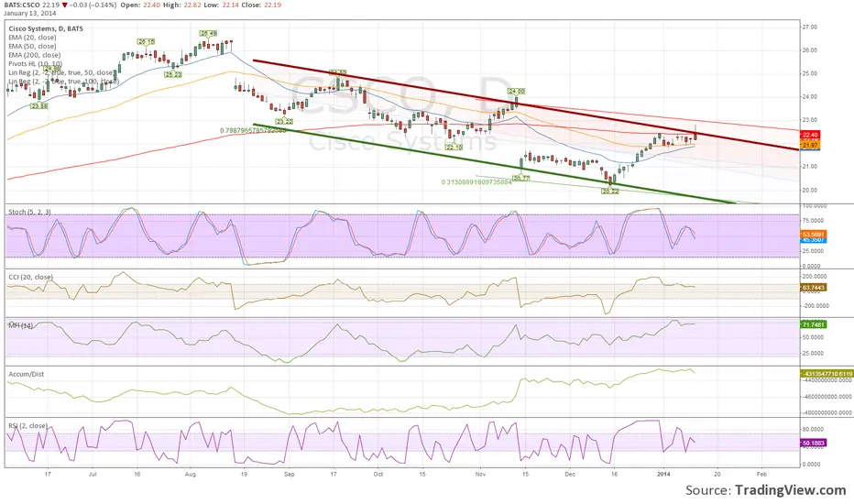This screenshot has height=504, width=854.
Task: Click the purple 50.1883 RSI value tag
Action: [814, 443]
